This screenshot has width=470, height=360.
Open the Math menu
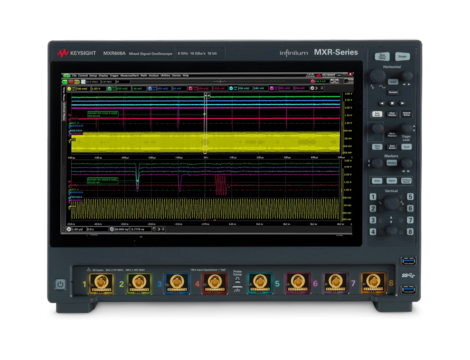[x=144, y=75]
